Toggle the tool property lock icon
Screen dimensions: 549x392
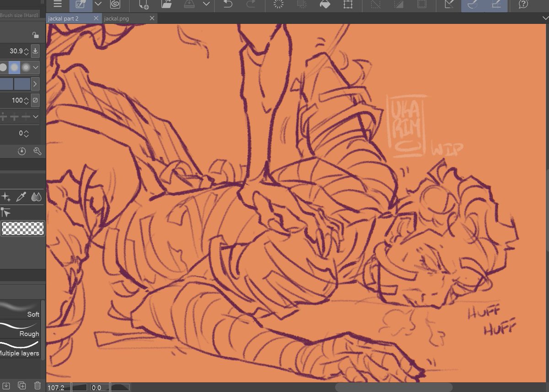click(x=35, y=35)
